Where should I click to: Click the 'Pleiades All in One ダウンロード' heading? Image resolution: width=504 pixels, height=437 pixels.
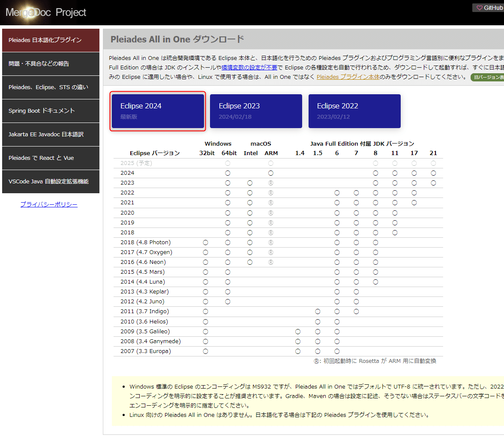177,39
